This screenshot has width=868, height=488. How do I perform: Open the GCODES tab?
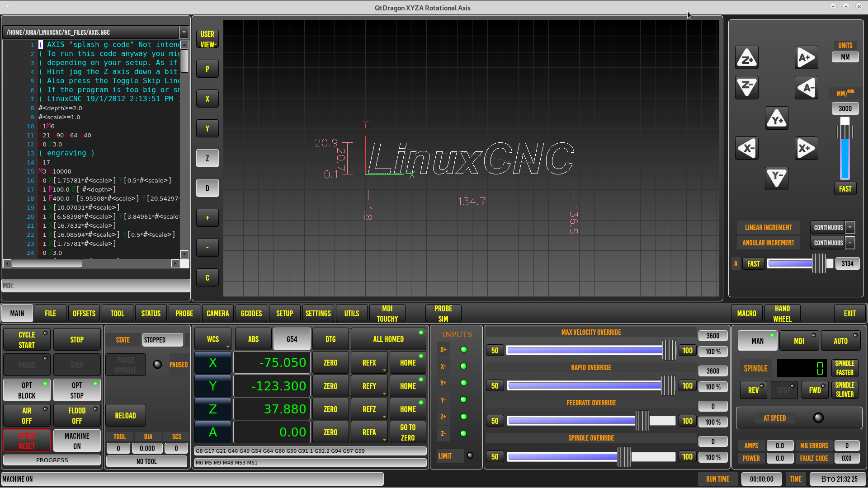251,314
